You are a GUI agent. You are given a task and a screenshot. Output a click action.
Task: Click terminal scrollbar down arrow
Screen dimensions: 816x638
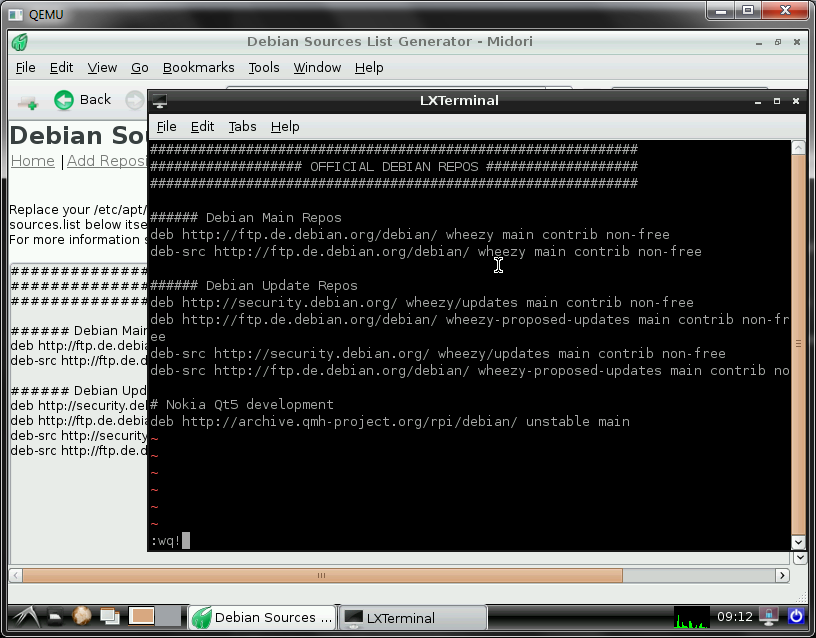798,542
